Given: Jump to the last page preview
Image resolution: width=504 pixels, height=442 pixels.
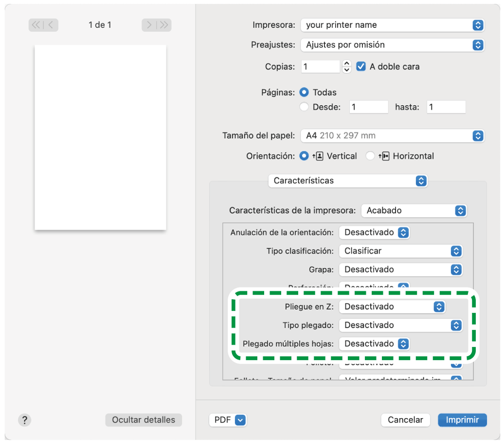Looking at the screenshot, I should pyautogui.click(x=164, y=25).
